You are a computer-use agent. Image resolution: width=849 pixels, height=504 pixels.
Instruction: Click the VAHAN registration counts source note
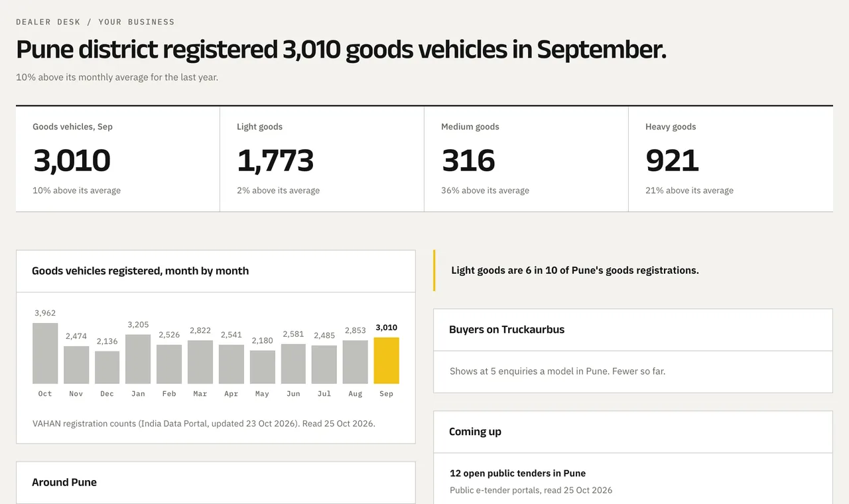[204, 423]
